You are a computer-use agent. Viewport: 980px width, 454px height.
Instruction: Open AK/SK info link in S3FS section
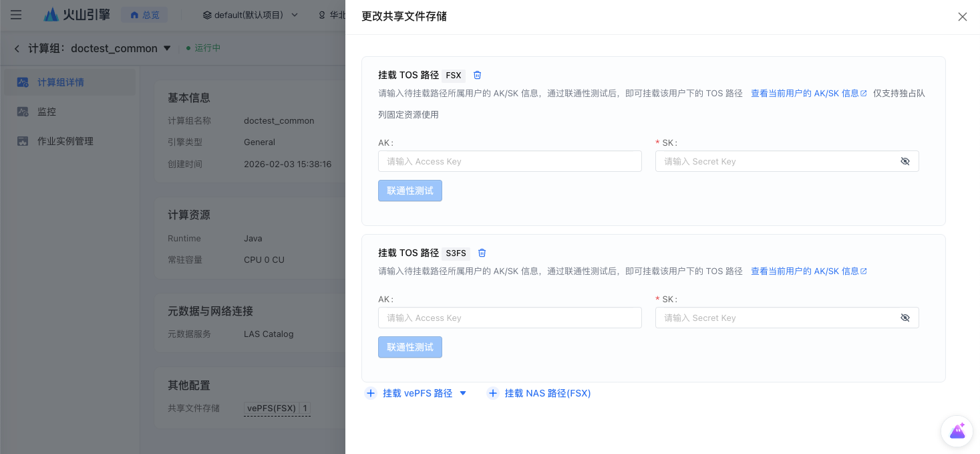tap(808, 271)
